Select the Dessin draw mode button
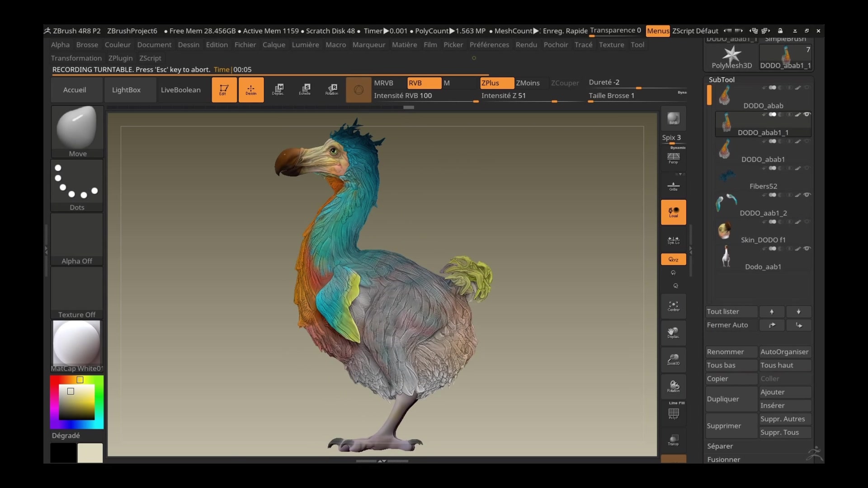868x488 pixels. 251,89
